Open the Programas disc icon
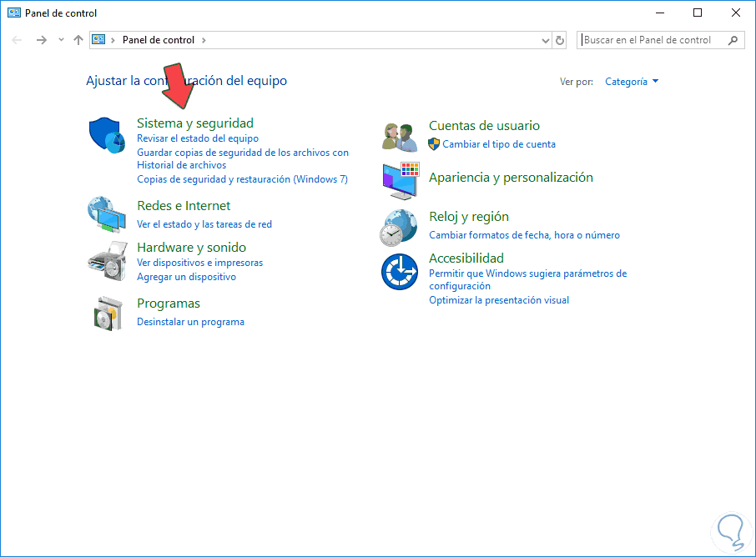 coord(108,314)
